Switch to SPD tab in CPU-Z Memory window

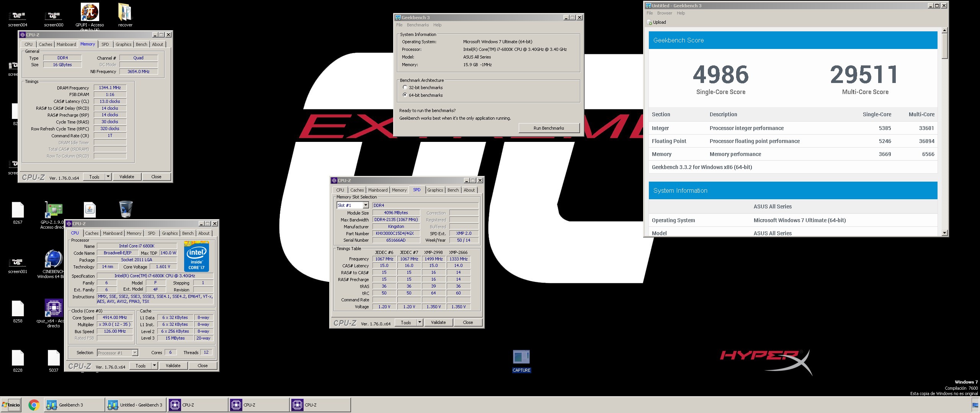[105, 44]
